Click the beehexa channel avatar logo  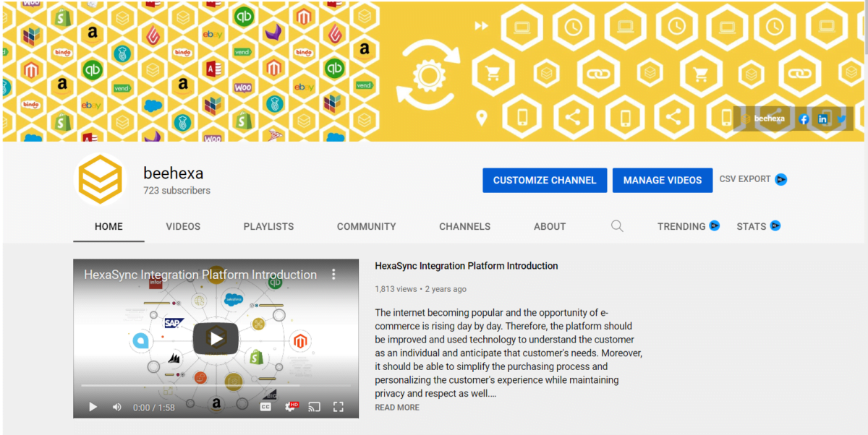click(x=101, y=181)
